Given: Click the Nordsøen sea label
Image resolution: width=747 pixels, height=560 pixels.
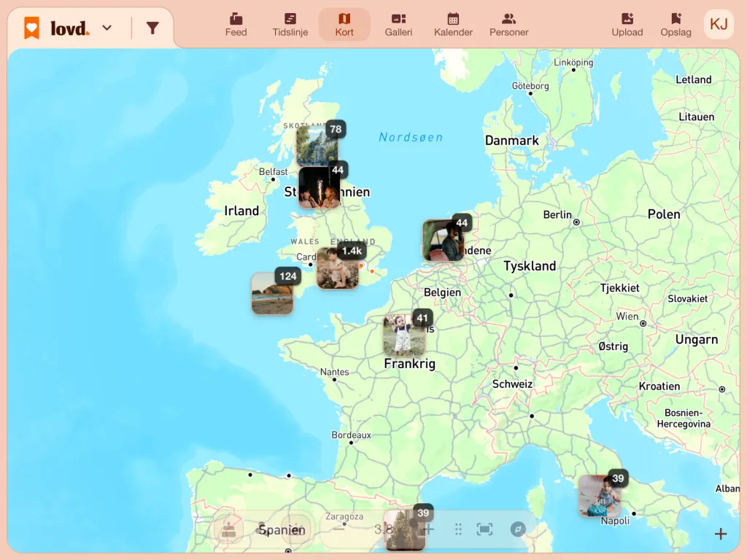Looking at the screenshot, I should tap(411, 138).
